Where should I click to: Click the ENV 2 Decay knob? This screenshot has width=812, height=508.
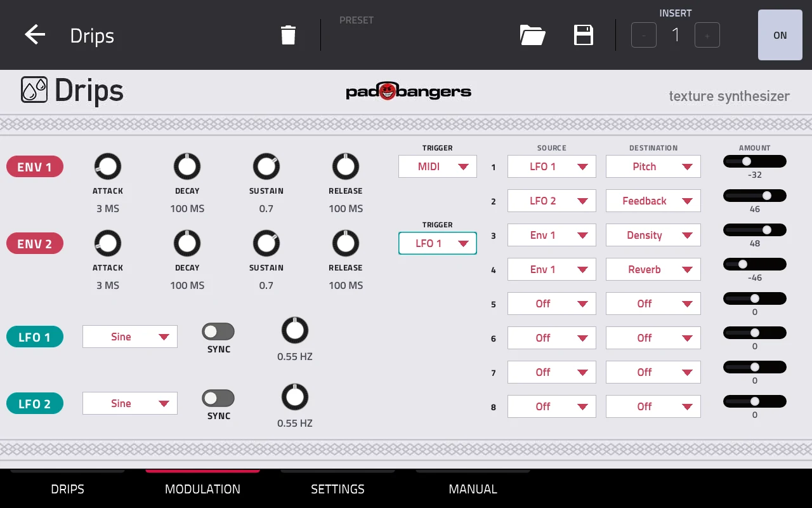pyautogui.click(x=187, y=244)
